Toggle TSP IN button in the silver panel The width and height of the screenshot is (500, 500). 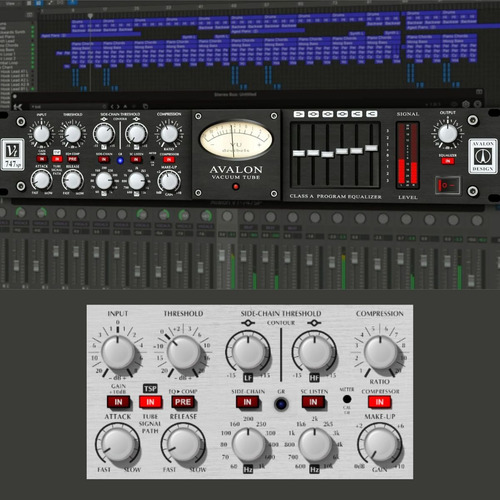point(150,402)
